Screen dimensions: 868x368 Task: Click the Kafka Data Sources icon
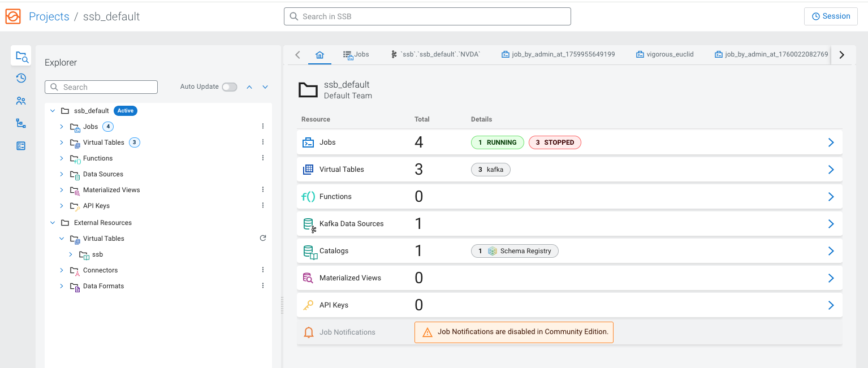(x=309, y=225)
